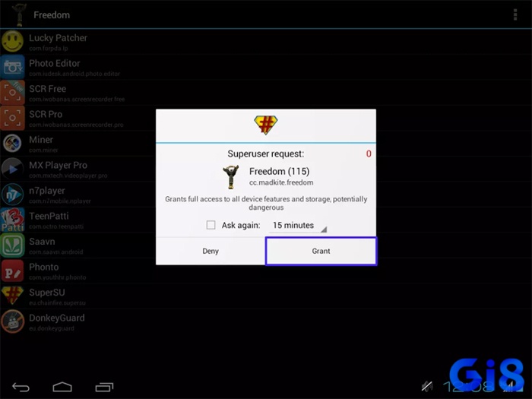Click the 'Ask again:' label text

coord(241,225)
